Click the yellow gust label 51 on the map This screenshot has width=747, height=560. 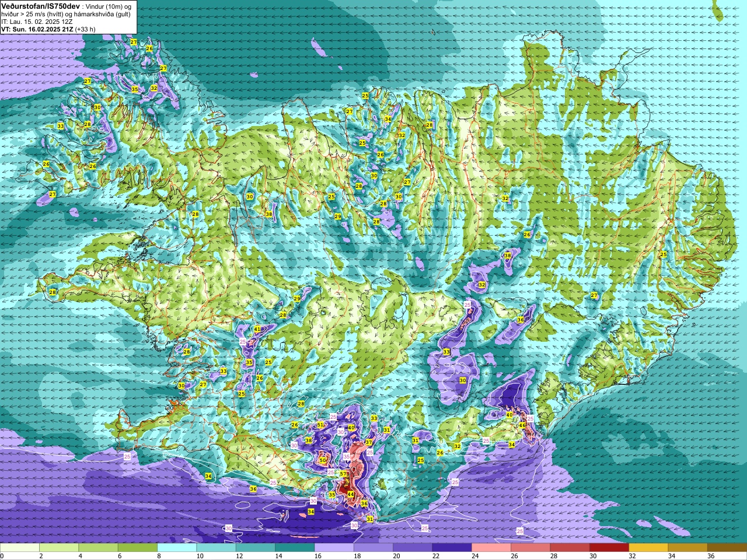pyautogui.click(x=320, y=425)
